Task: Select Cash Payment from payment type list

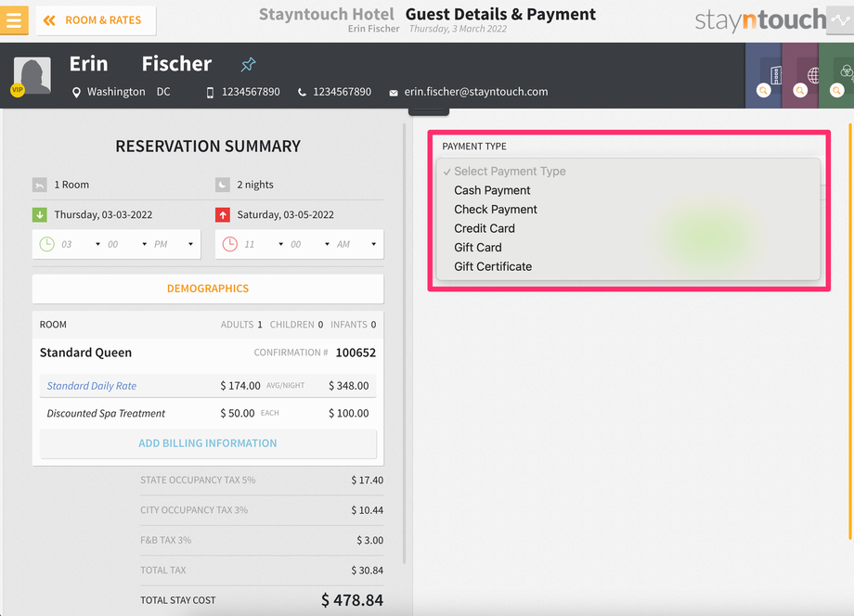Action: (x=492, y=190)
